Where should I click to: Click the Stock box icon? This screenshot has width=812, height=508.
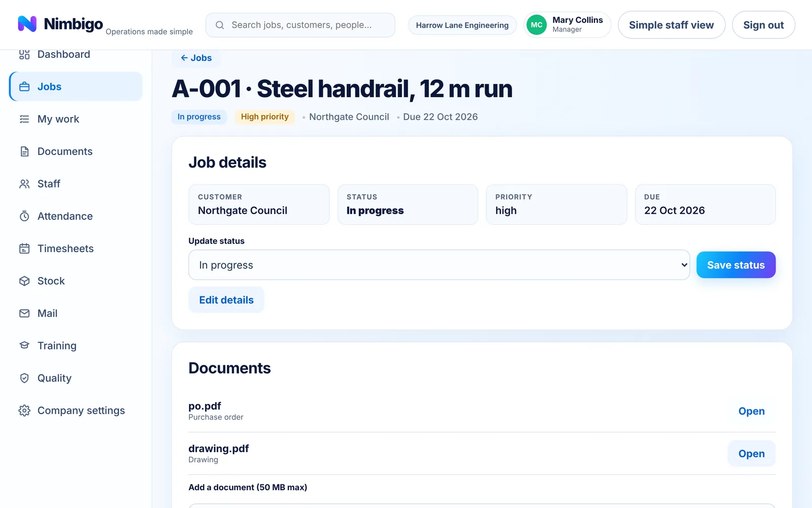tap(24, 281)
